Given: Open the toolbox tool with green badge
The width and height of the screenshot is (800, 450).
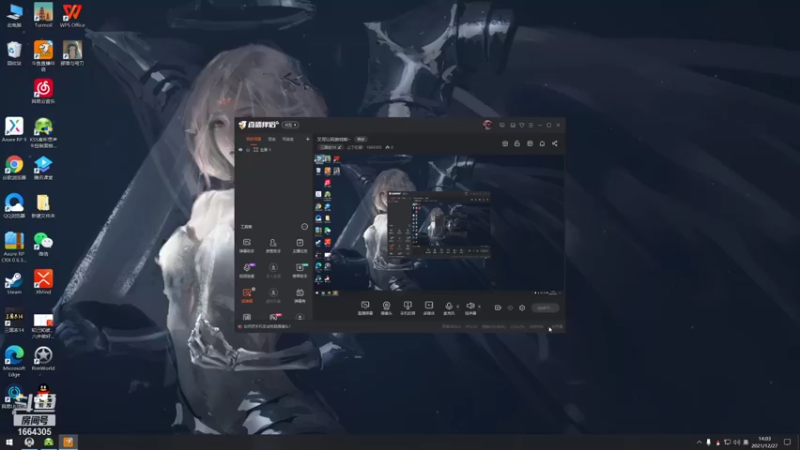Looking at the screenshot, I should click(300, 270).
